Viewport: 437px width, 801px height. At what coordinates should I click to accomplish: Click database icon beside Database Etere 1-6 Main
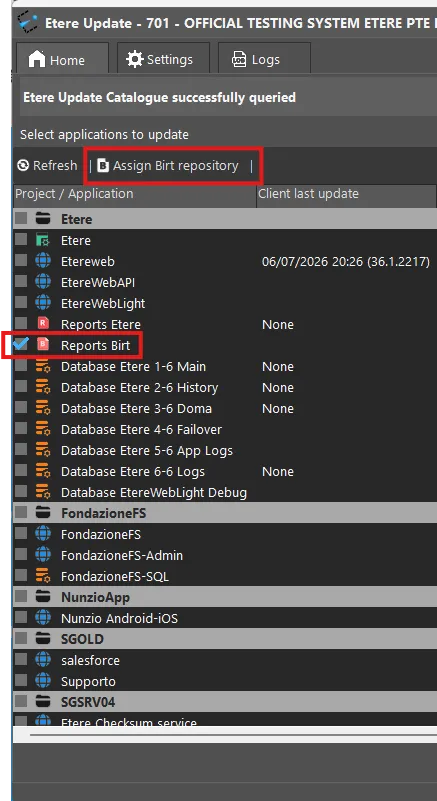[43, 366]
